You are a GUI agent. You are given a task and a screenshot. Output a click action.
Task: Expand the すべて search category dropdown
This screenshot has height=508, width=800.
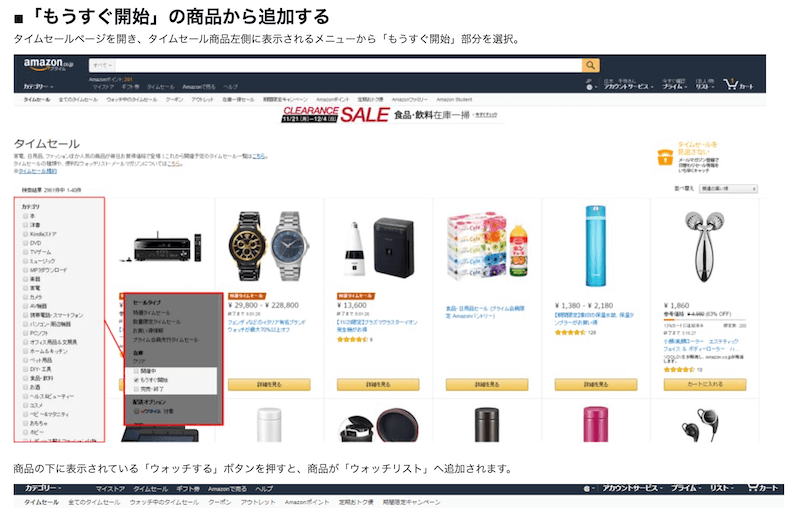coord(103,65)
